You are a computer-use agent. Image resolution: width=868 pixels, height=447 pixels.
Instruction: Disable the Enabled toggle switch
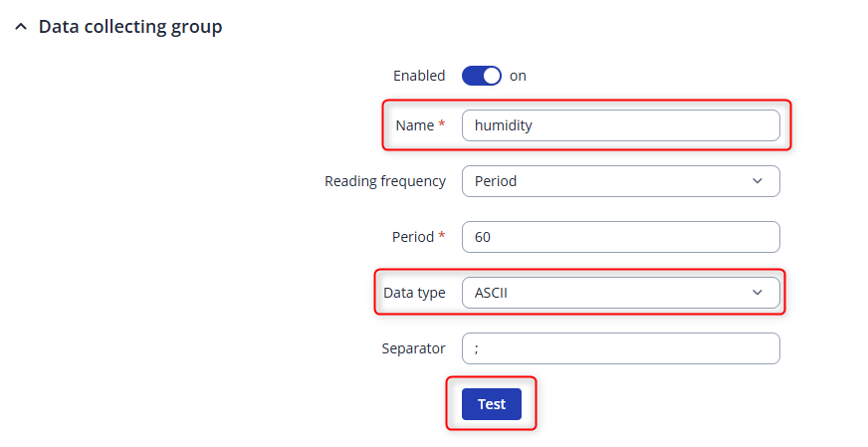tap(482, 76)
